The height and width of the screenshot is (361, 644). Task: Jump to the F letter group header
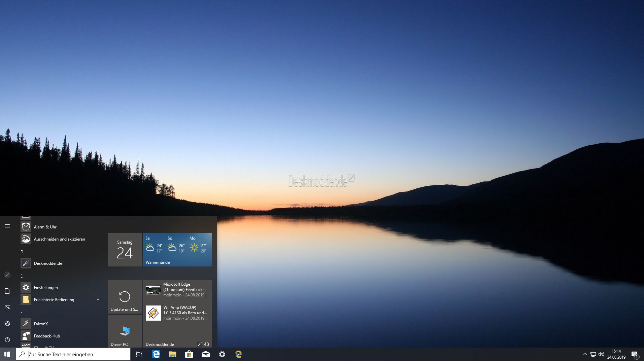[x=22, y=312]
